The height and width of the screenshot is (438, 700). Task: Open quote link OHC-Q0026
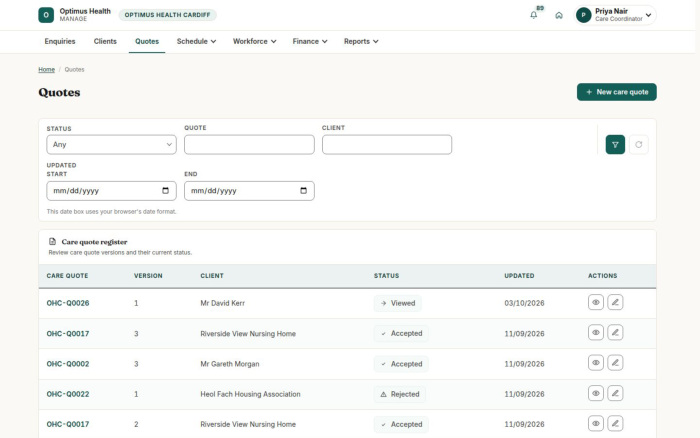pyautogui.click(x=68, y=303)
